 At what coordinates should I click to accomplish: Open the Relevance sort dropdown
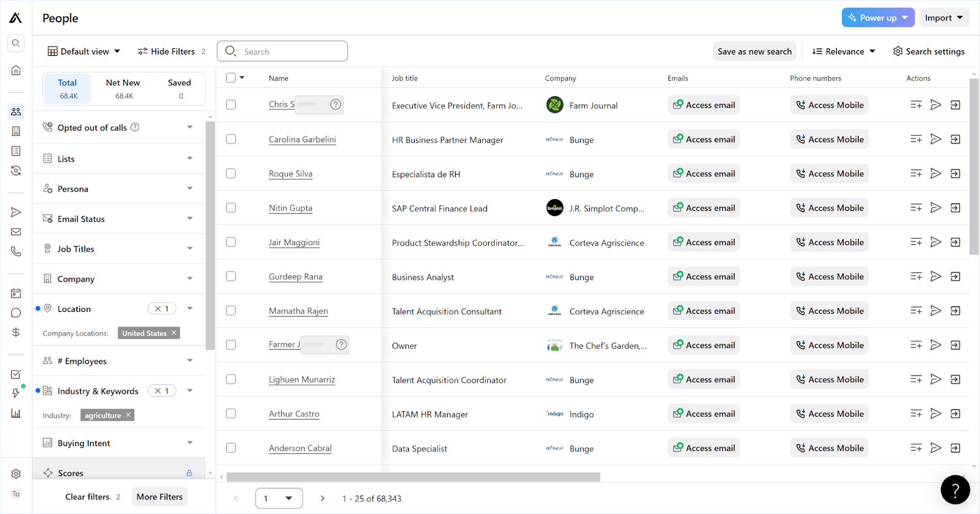(843, 51)
